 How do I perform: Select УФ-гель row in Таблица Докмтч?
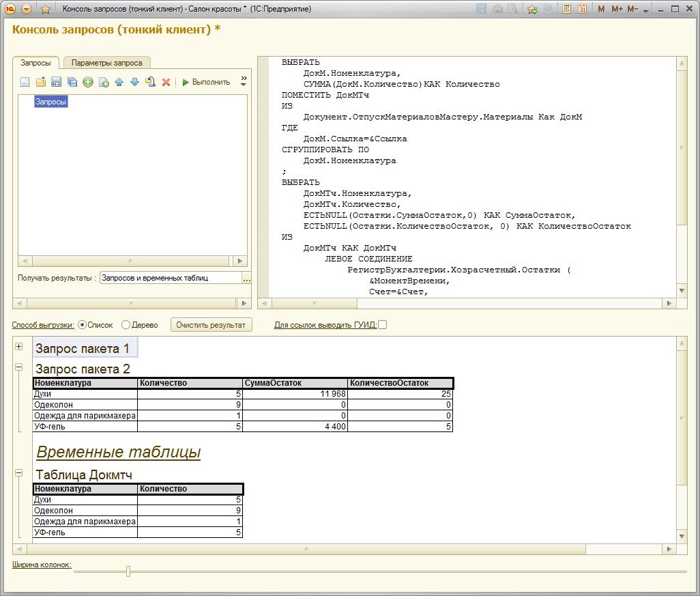pos(138,533)
